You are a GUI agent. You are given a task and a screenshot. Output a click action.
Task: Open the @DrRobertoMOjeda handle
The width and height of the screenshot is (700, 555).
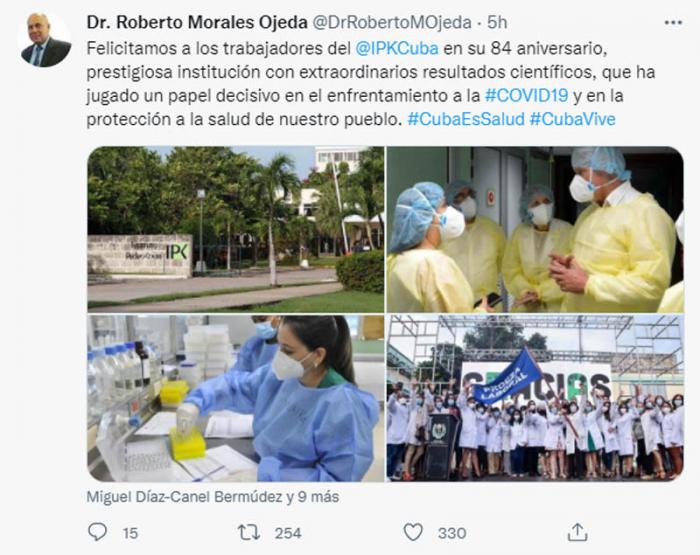(392, 22)
